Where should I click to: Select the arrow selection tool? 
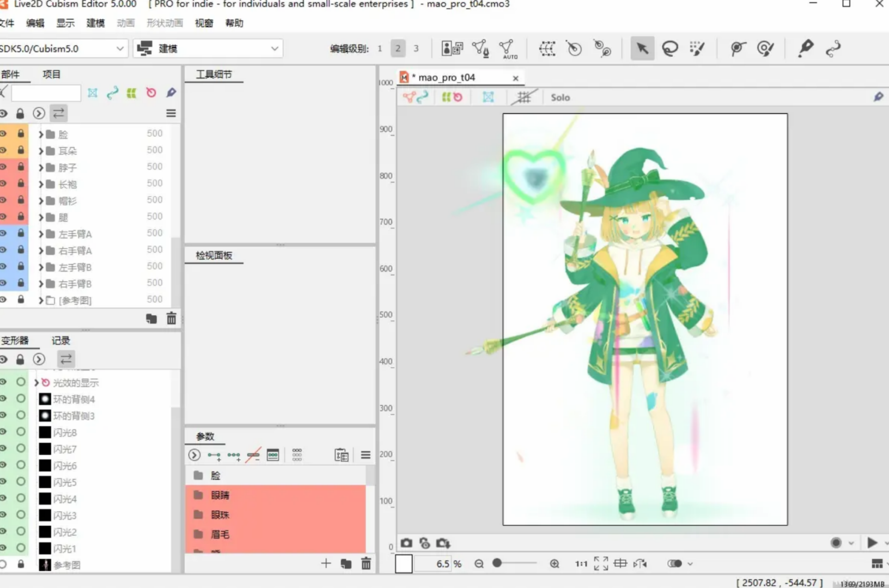tap(642, 48)
